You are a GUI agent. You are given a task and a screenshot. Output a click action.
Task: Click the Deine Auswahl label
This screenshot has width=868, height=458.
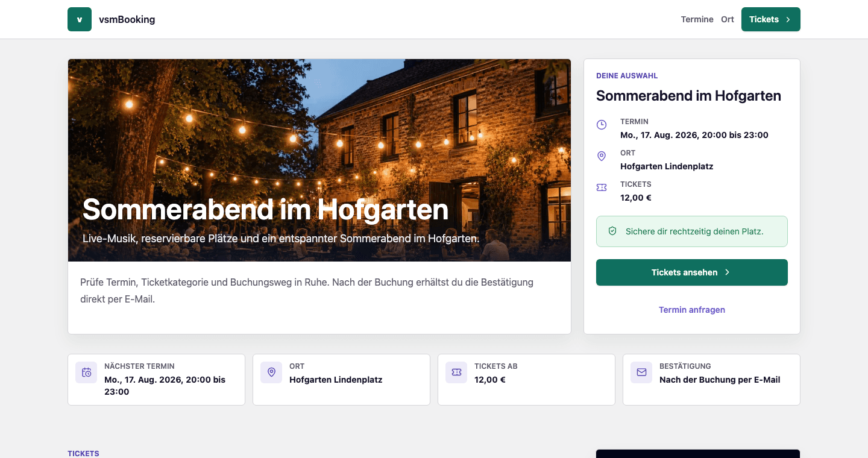click(627, 76)
